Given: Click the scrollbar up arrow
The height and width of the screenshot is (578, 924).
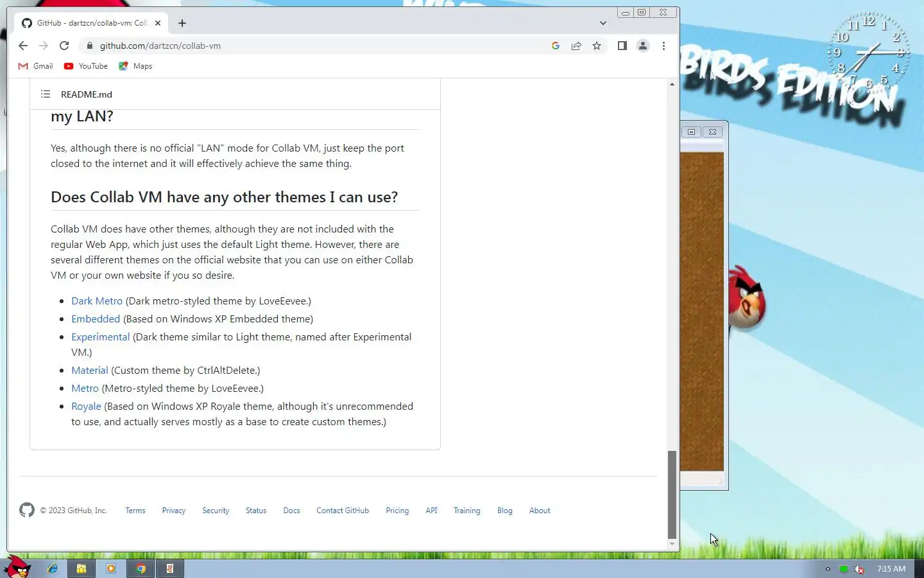Looking at the screenshot, I should (672, 84).
